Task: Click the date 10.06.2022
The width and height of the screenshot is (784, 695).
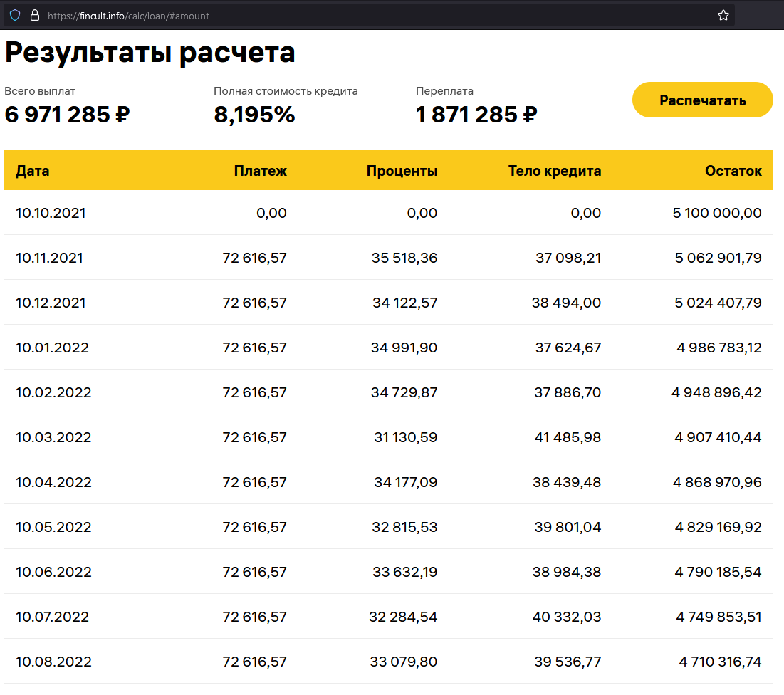Action: pyautogui.click(x=53, y=572)
